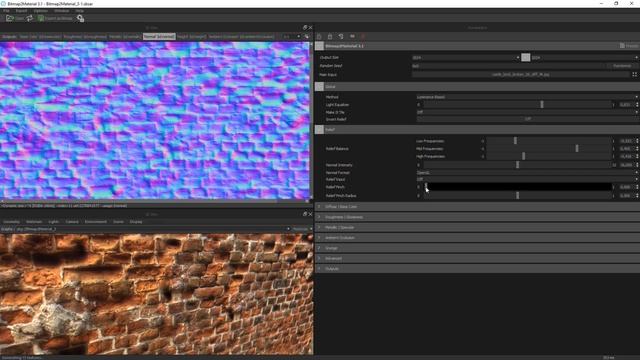Toggle the Invert Relief switch
The width and height of the screenshot is (640, 360).
pyautogui.click(x=527, y=119)
